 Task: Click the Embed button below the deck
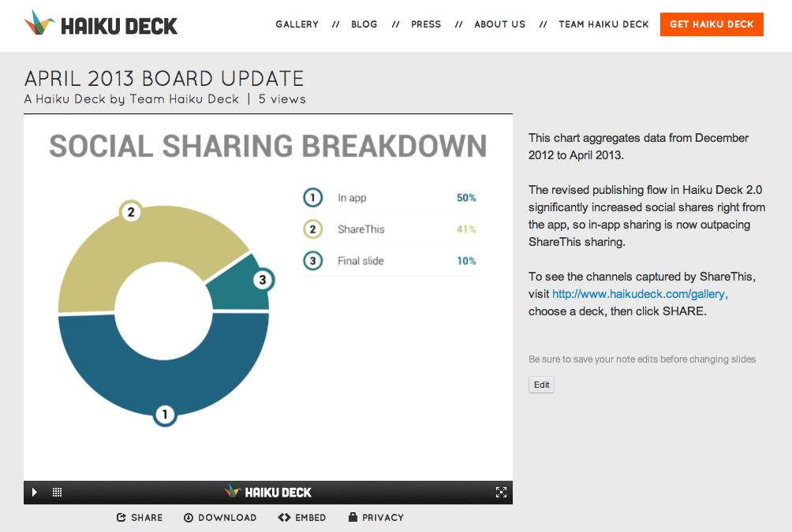point(302,517)
